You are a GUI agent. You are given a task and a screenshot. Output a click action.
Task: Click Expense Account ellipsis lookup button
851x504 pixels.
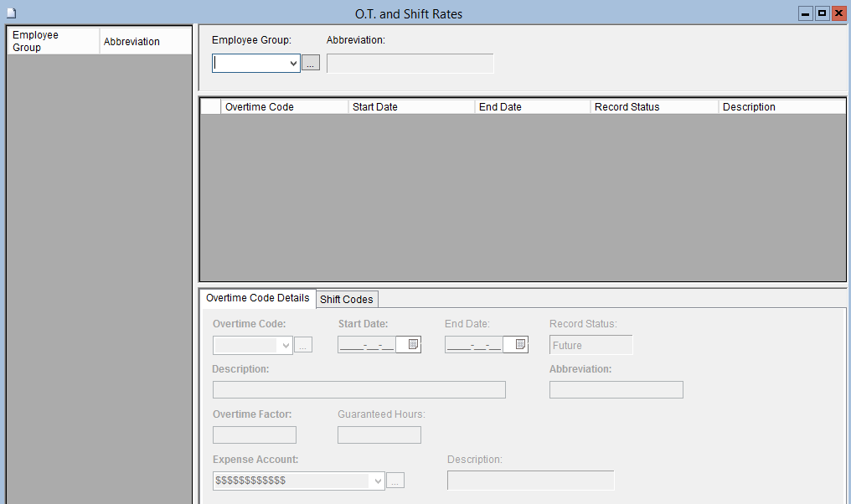point(395,481)
